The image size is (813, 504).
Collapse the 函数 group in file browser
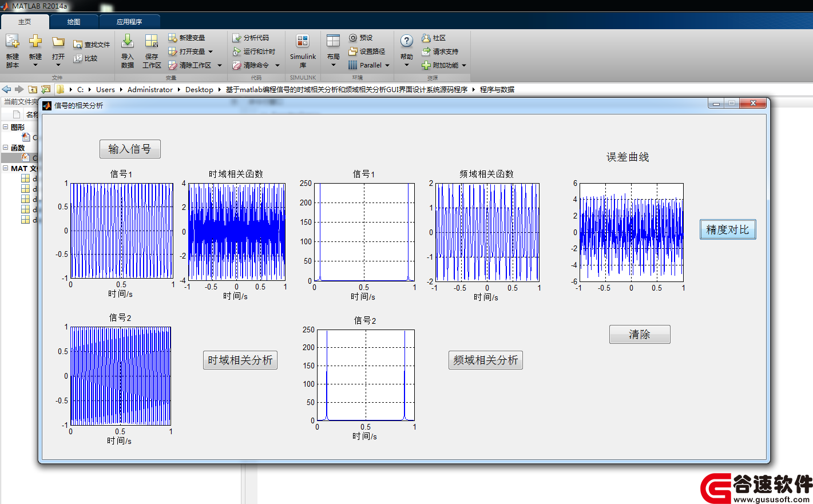click(x=6, y=148)
